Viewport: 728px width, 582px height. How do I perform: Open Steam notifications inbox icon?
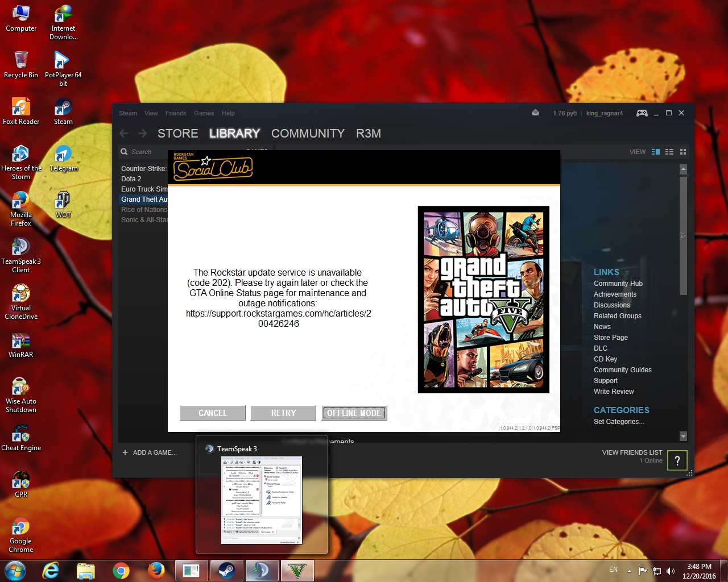535,113
